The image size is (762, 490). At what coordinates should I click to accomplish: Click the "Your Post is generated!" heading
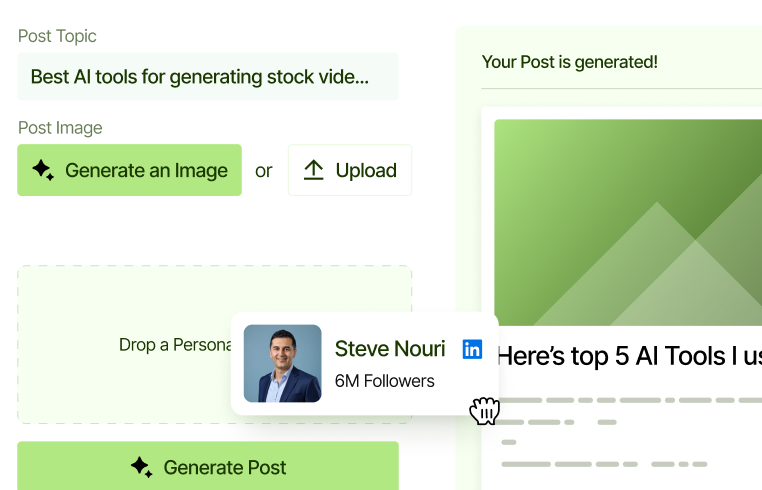pyautogui.click(x=570, y=62)
